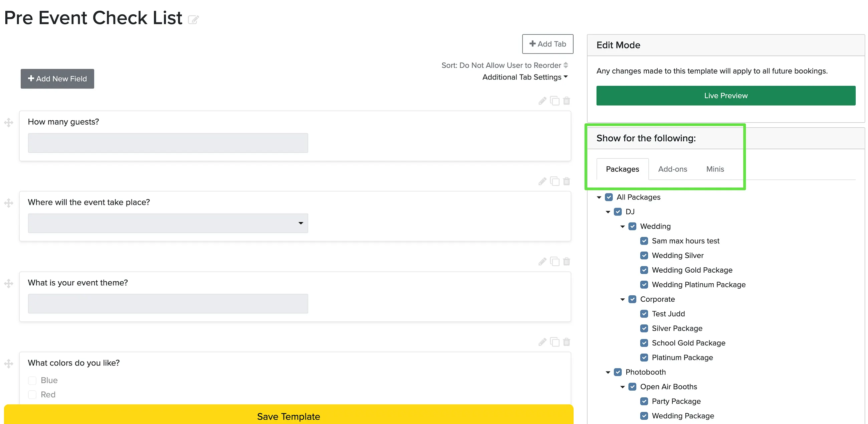The height and width of the screenshot is (424, 868).
Task: Uncheck Test Judd package
Action: 644,314
